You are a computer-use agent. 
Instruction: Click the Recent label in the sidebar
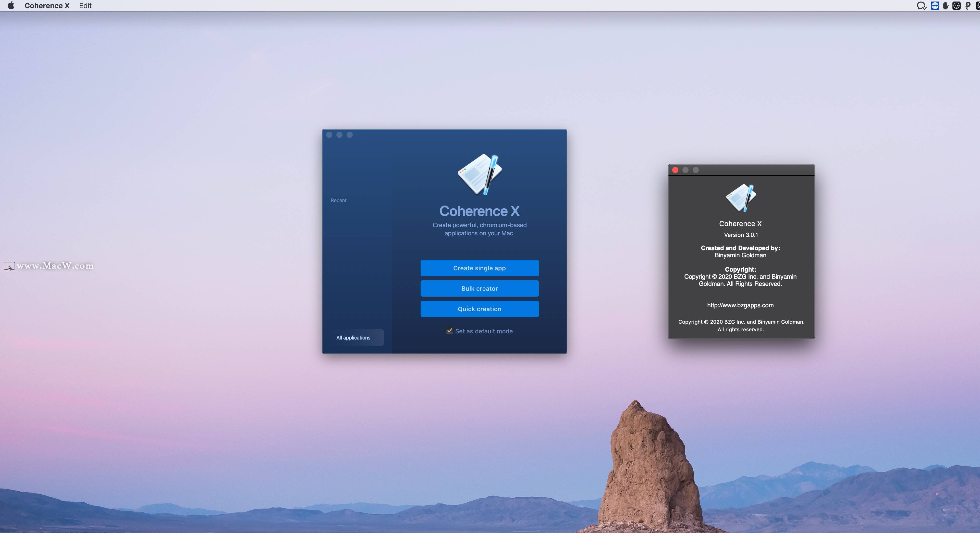point(338,200)
